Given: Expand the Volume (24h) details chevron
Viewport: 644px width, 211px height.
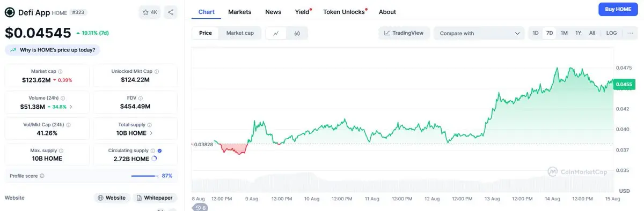Looking at the screenshot, I should click(x=71, y=107).
